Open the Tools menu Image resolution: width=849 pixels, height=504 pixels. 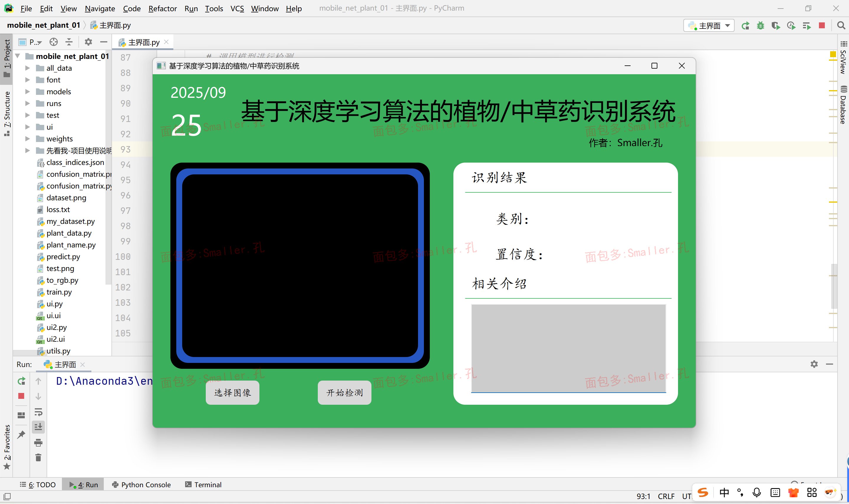click(x=214, y=9)
